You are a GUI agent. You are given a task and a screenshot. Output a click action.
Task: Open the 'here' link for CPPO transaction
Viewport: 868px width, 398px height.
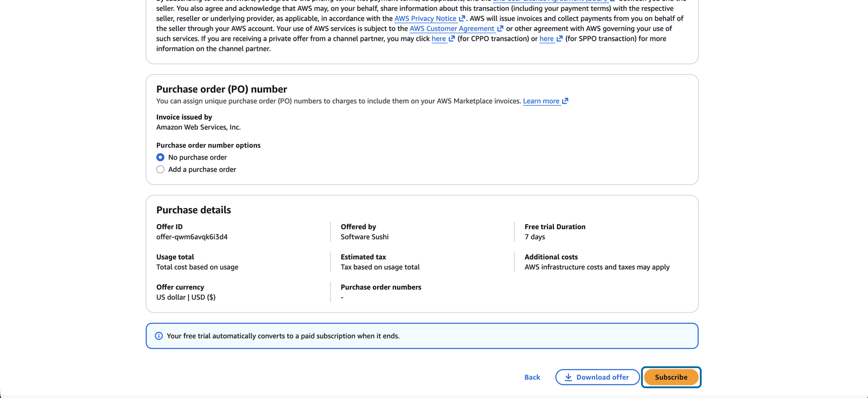pos(439,39)
